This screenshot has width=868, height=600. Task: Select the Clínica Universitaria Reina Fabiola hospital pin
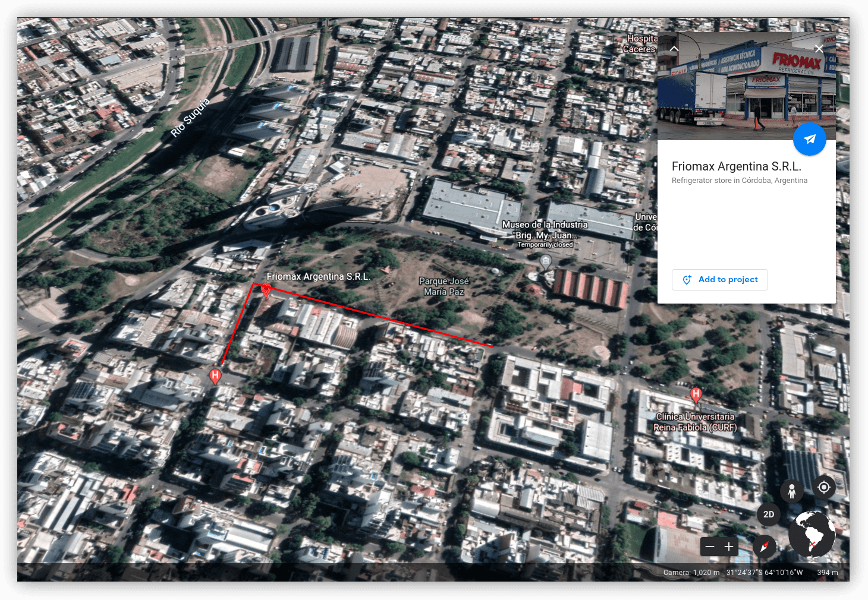696,394
